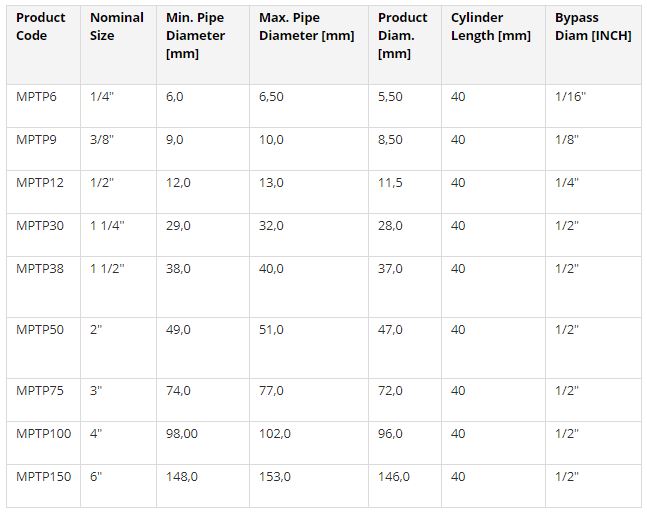Screen dimensions: 647x512
Task: Click the MPTP150 product code
Action: (44, 477)
